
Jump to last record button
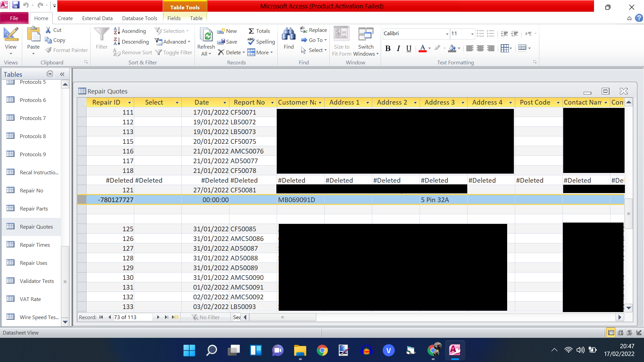tap(166, 317)
